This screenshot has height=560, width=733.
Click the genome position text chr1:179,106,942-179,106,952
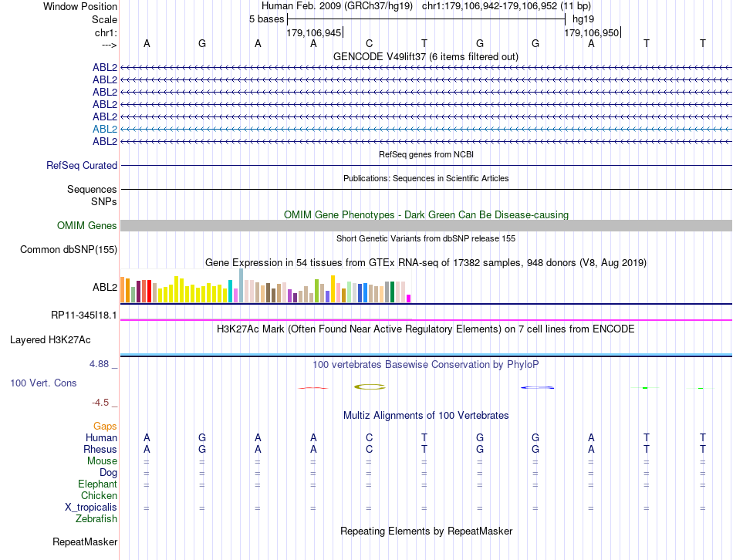tap(489, 6)
